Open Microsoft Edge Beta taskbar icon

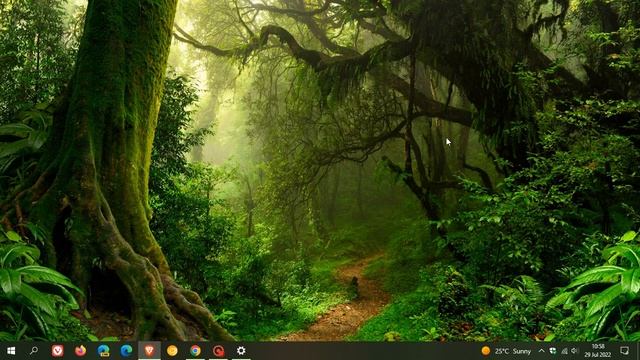click(x=103, y=351)
